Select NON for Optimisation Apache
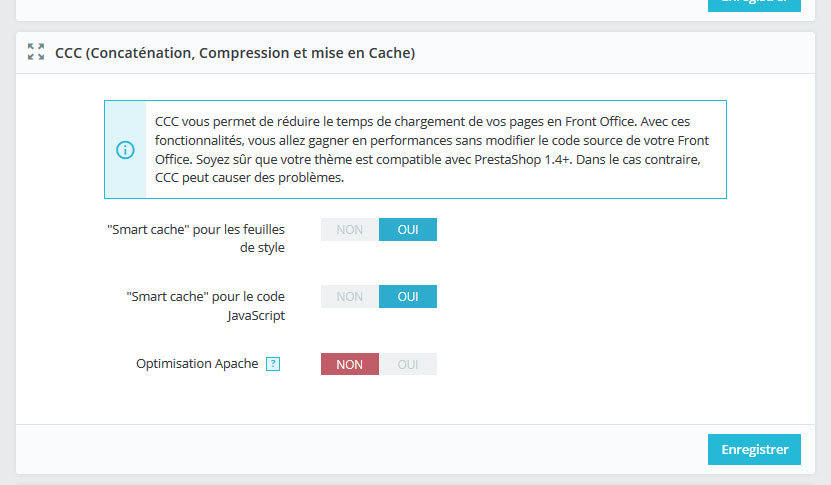 click(350, 364)
